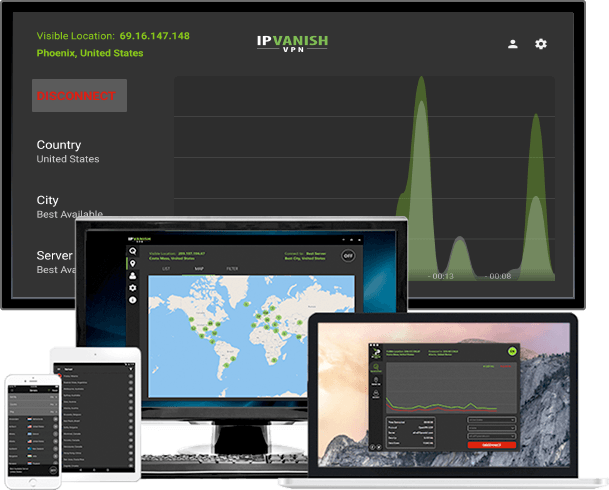Image resolution: width=609 pixels, height=490 pixels.
Task: Click the third filter row dropdown on the phone
Action: click(x=33, y=412)
